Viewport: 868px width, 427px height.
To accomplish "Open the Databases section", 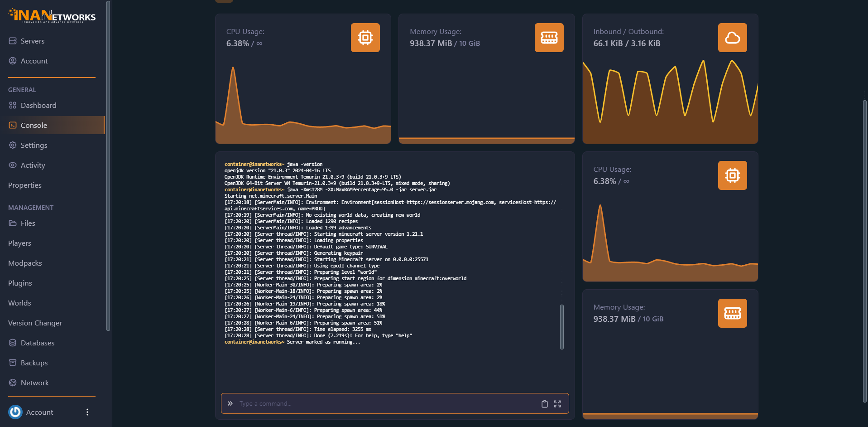I will click(x=38, y=343).
